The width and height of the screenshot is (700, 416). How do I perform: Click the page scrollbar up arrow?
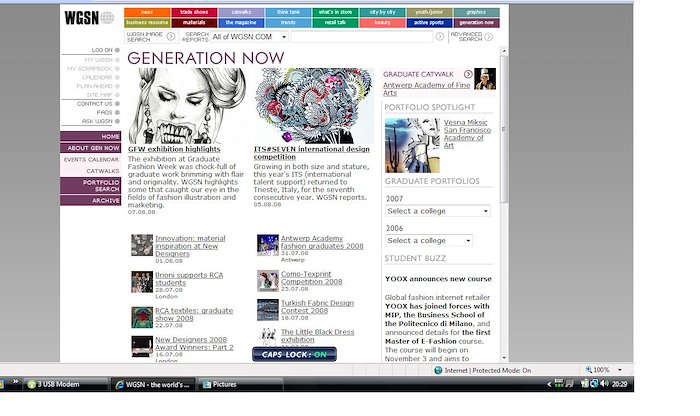coord(504,51)
